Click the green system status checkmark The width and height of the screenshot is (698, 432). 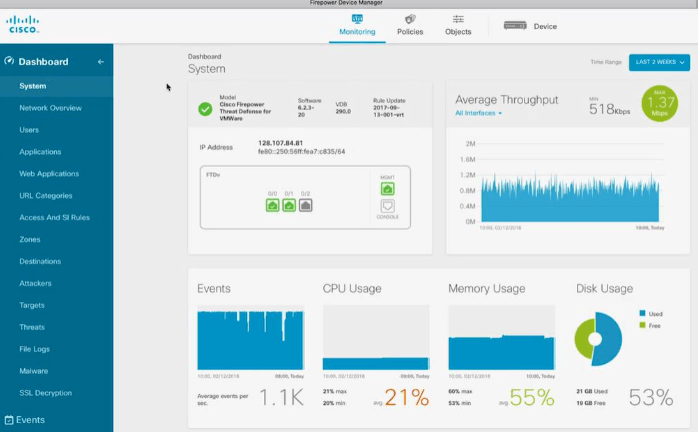coord(205,109)
